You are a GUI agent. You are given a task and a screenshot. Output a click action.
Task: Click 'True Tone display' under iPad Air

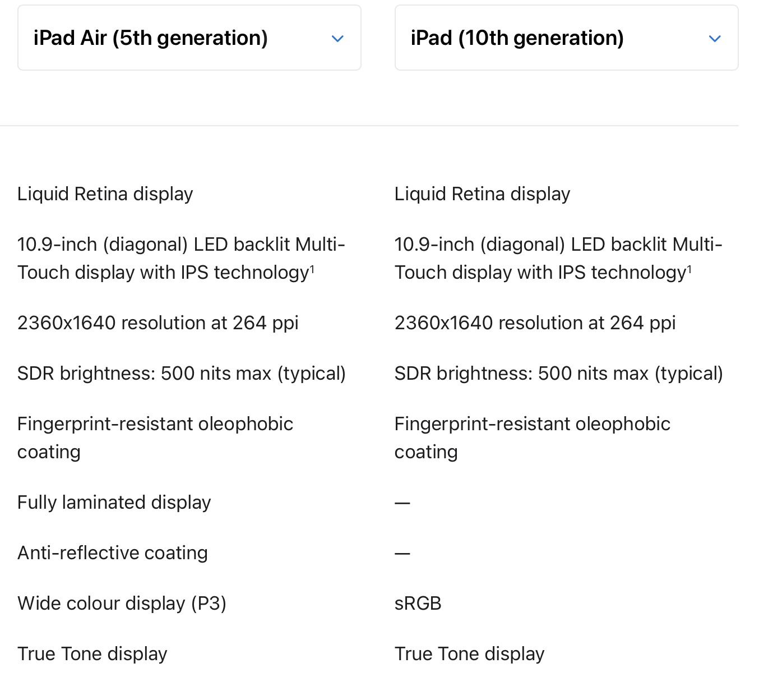92,654
